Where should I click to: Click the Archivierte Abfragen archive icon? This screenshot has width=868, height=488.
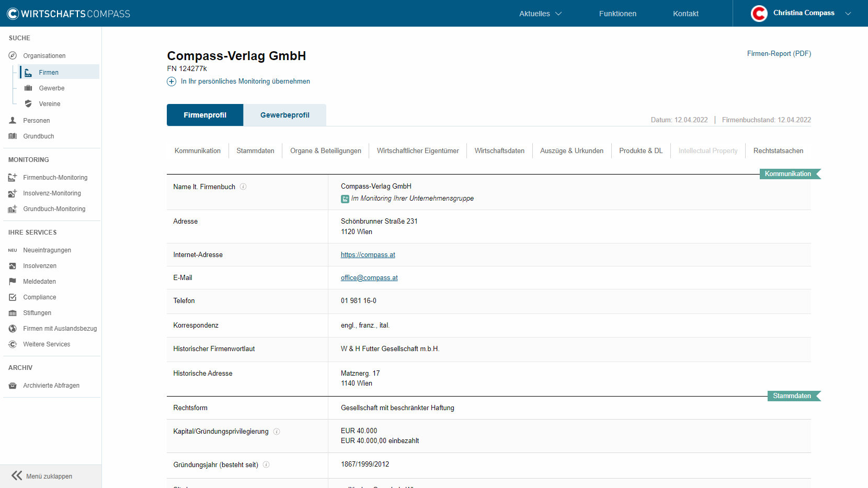(13, 386)
